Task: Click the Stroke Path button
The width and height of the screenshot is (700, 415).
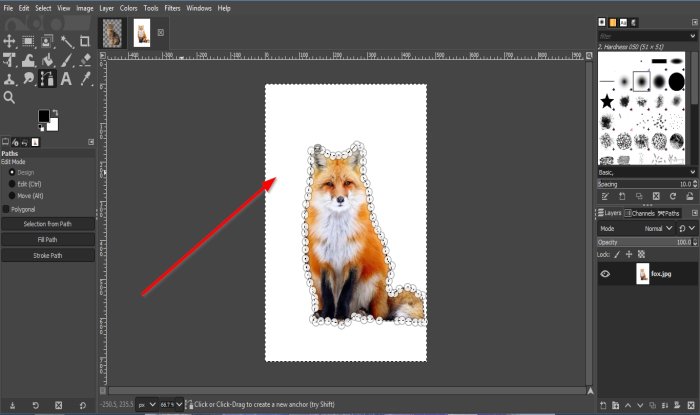Action: pos(48,255)
